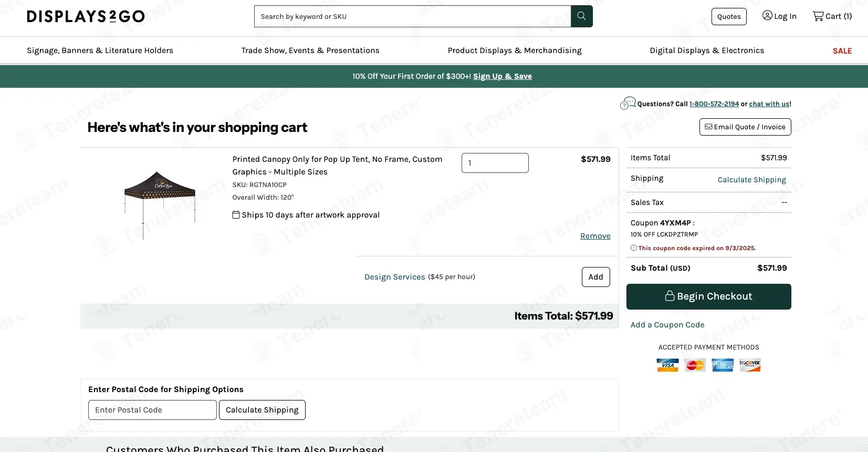
Task: Click the coupon expired warning icon
Action: coord(634,248)
